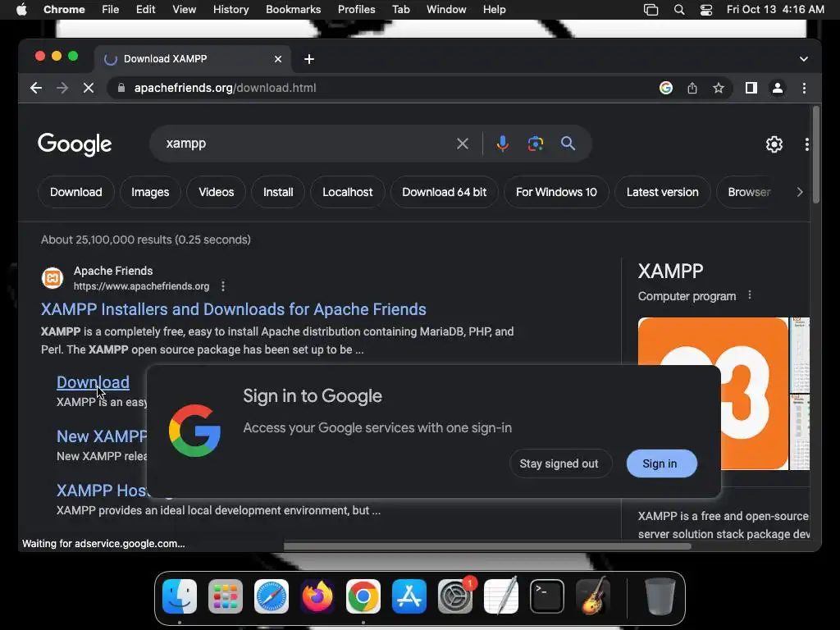Select the Install filter chip

278,192
